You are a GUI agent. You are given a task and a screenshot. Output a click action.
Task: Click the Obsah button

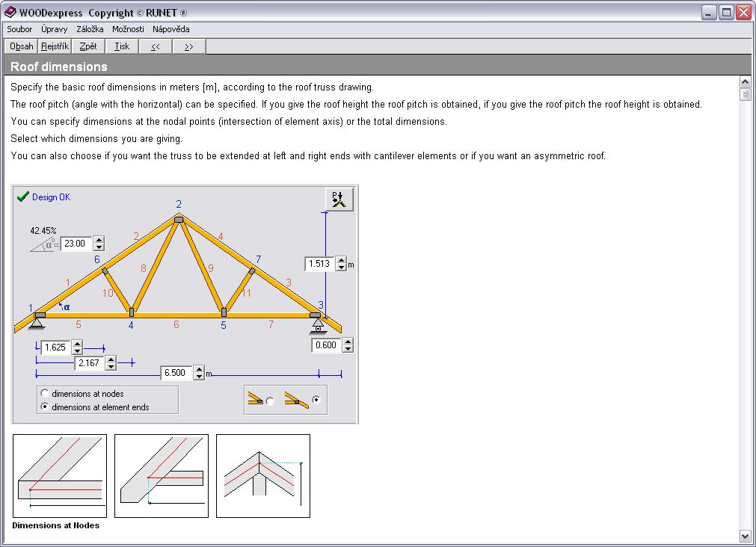(21, 46)
